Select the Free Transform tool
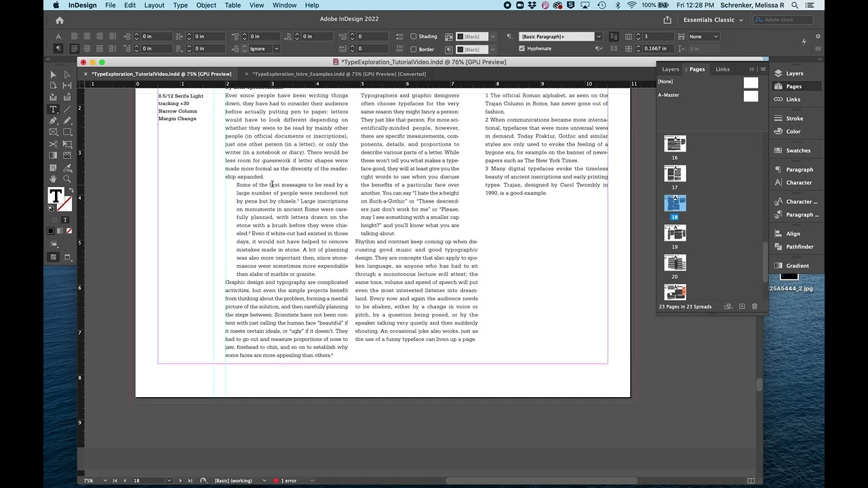Screen dimensions: 868x488 [x=66, y=144]
